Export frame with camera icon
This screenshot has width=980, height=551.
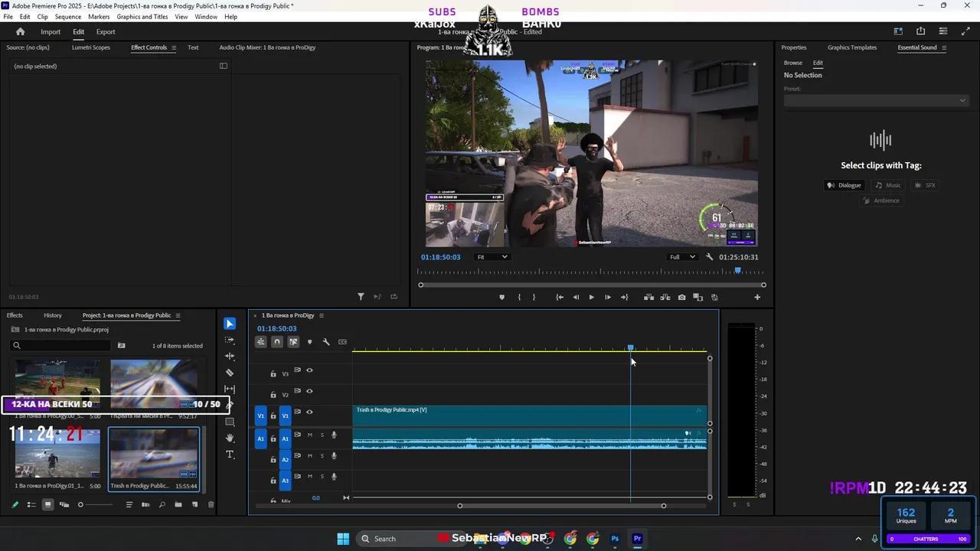click(681, 297)
